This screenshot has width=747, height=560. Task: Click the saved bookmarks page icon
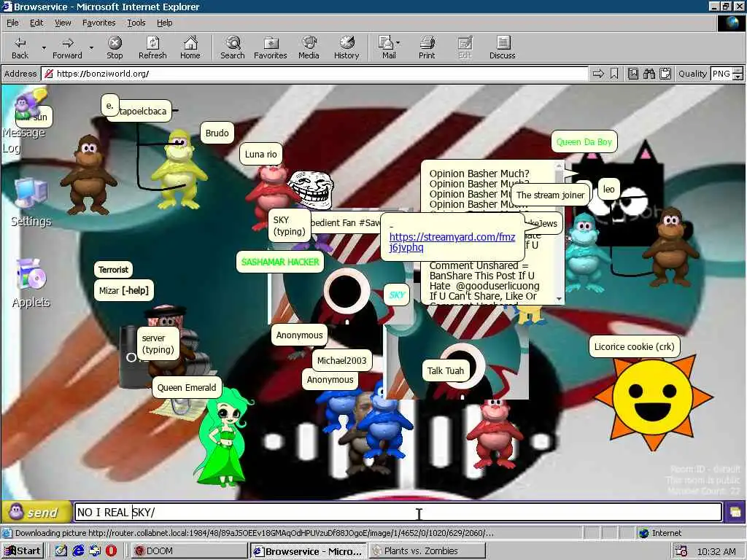click(633, 74)
